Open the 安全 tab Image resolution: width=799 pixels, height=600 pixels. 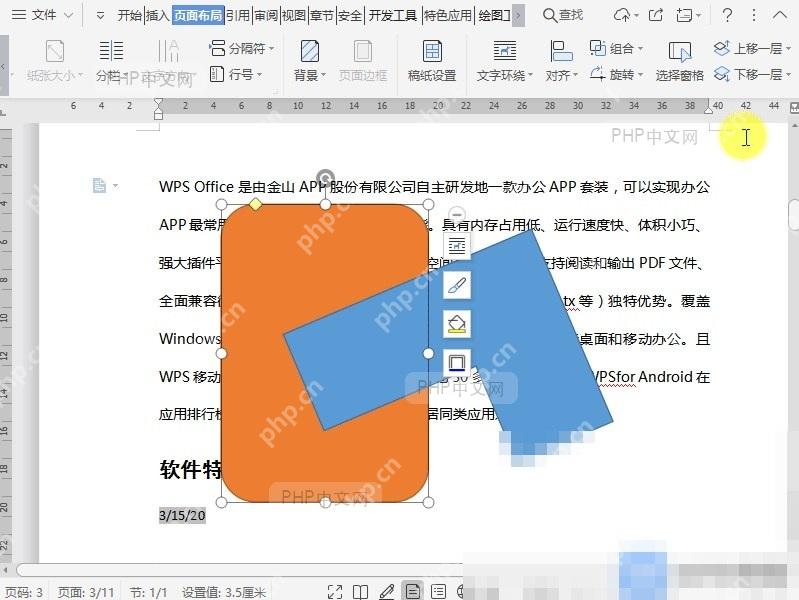350,15
